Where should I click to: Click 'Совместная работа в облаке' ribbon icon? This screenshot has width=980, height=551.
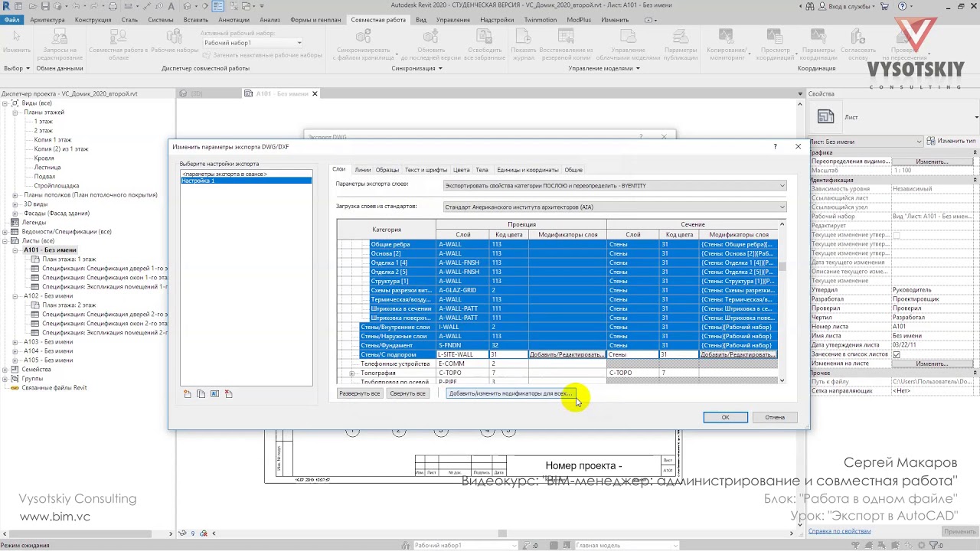click(x=119, y=36)
